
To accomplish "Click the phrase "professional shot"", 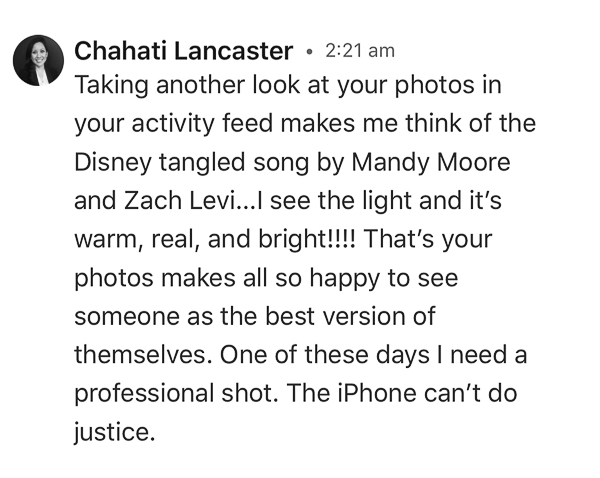I will 174,393.
